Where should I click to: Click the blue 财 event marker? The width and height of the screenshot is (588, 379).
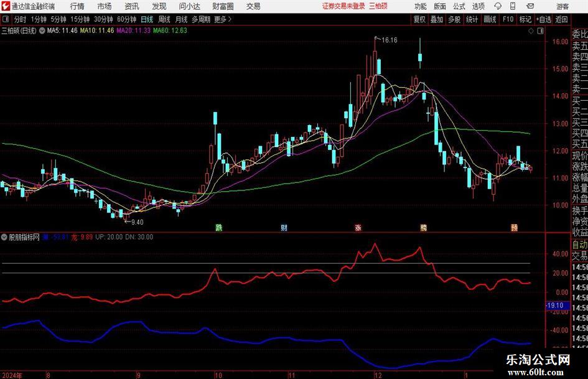coord(284,227)
